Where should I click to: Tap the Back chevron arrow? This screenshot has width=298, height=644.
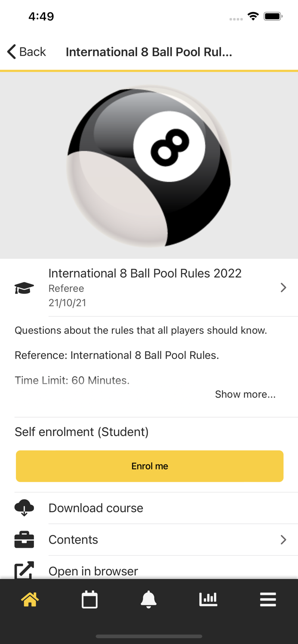click(11, 51)
